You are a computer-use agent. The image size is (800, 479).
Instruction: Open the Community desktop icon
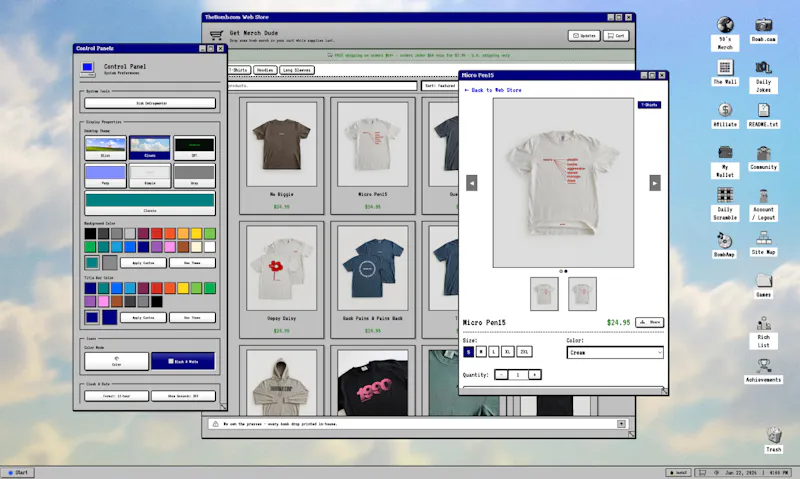pos(763,158)
